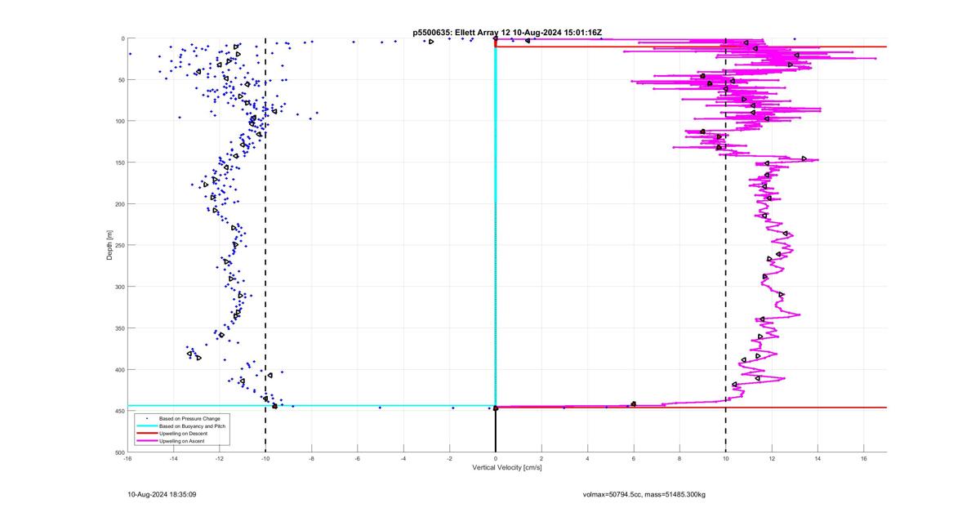Click the "Vertical Velocity [cm/s]" x-axis label
The height and width of the screenshot is (508, 980).
(x=507, y=467)
